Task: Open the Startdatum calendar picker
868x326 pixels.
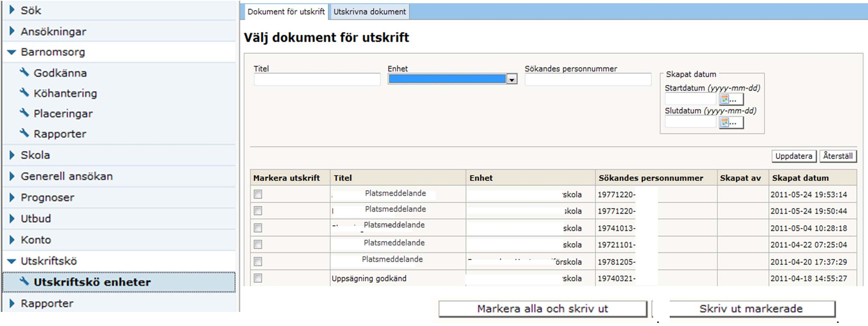Action: 730,99
